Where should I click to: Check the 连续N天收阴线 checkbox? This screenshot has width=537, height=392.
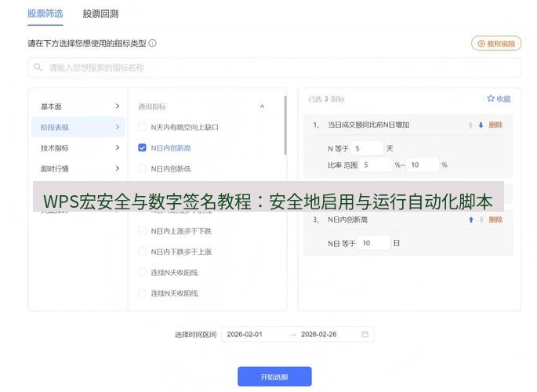pyautogui.click(x=142, y=293)
